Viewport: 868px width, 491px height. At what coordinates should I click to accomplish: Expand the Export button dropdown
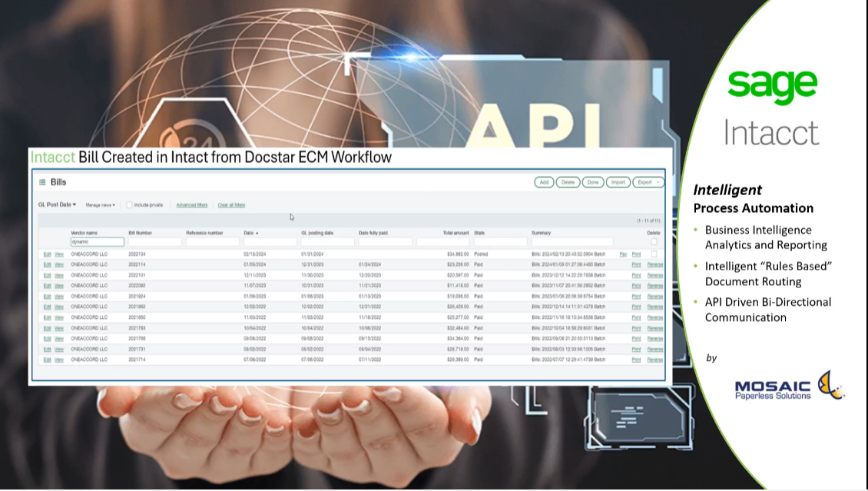[x=648, y=182]
